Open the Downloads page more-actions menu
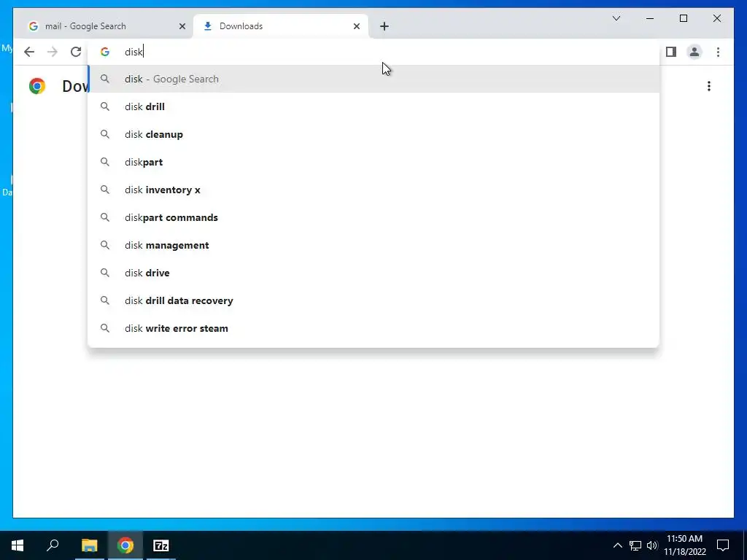747x560 pixels. [709, 86]
